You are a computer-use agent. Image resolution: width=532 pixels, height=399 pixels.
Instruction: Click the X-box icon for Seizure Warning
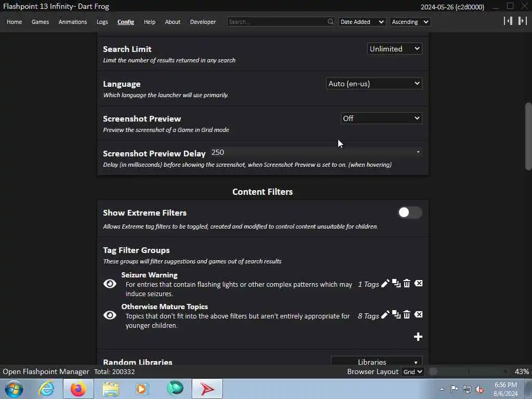(x=418, y=283)
